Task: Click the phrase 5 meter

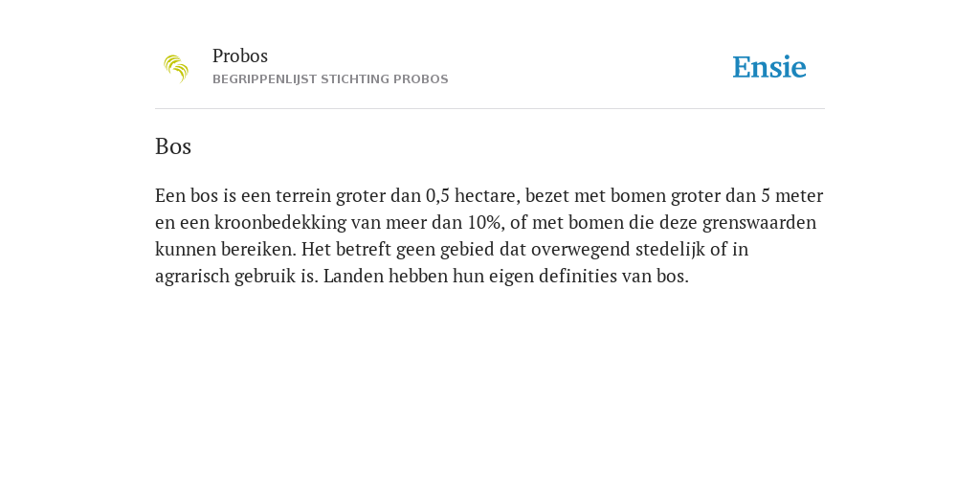Action: coord(791,195)
